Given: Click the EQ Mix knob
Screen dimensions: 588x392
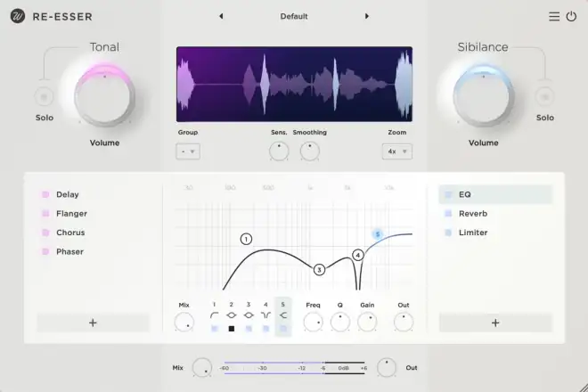Looking at the screenshot, I should (184, 322).
